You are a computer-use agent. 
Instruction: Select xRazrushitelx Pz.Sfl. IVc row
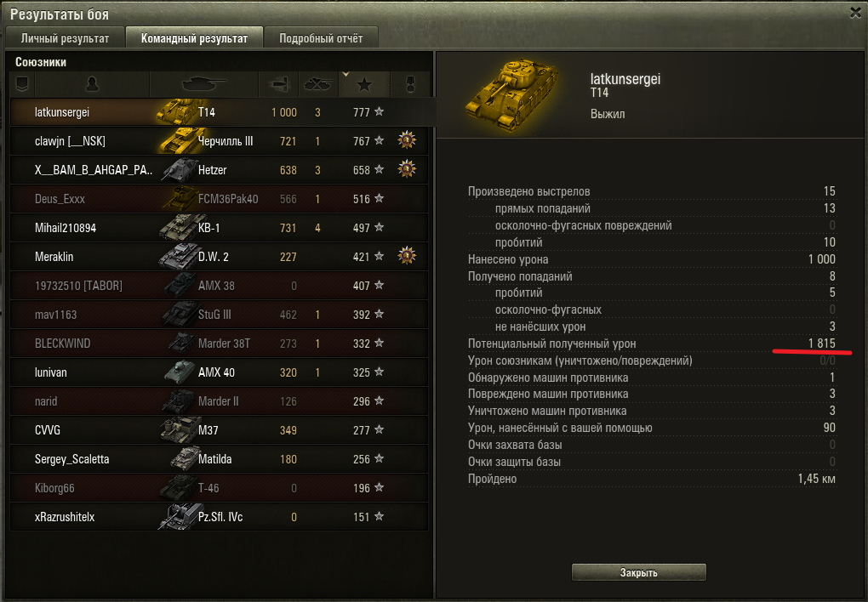click(220, 517)
